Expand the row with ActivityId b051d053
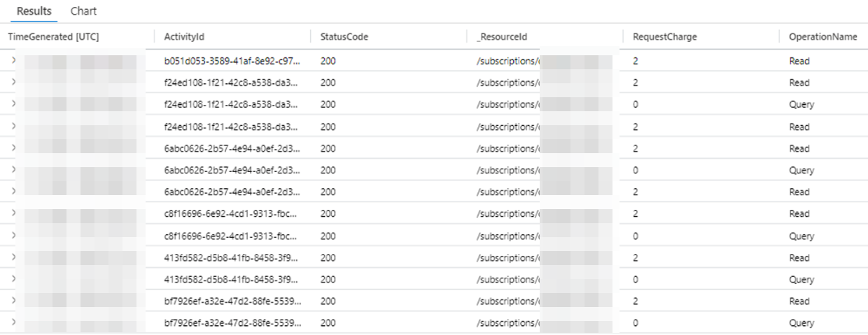Viewport: 868px width, 335px height. pyautogui.click(x=13, y=61)
